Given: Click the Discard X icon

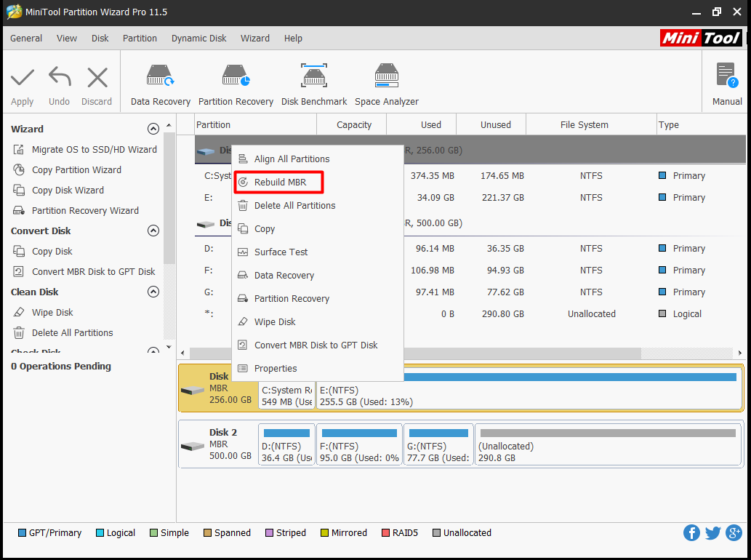Looking at the screenshot, I should [x=97, y=78].
